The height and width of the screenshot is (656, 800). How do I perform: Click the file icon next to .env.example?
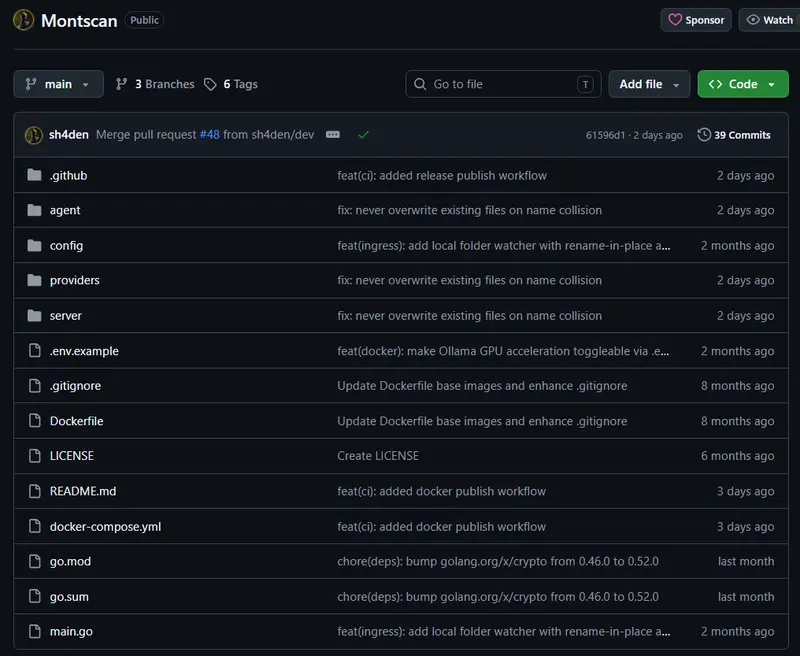point(35,351)
